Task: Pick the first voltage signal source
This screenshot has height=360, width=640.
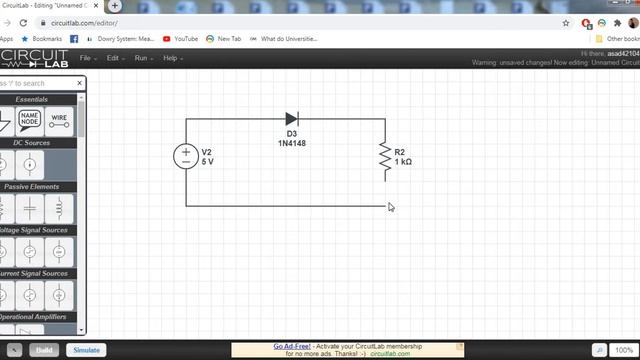Action: [6, 252]
